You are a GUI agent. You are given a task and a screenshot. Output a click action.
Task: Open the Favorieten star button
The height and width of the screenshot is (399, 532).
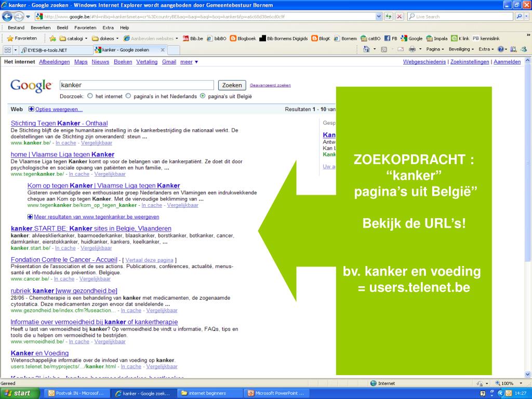(22, 38)
